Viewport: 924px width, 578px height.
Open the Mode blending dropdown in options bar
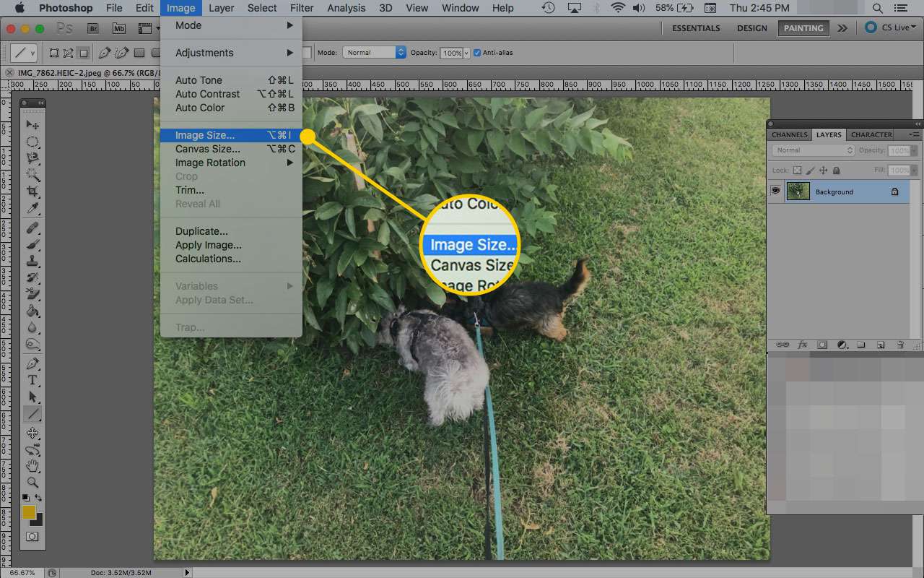click(374, 53)
